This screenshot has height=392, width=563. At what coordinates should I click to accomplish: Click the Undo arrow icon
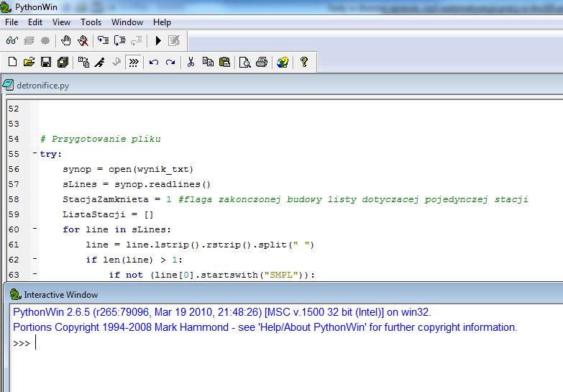click(x=154, y=62)
